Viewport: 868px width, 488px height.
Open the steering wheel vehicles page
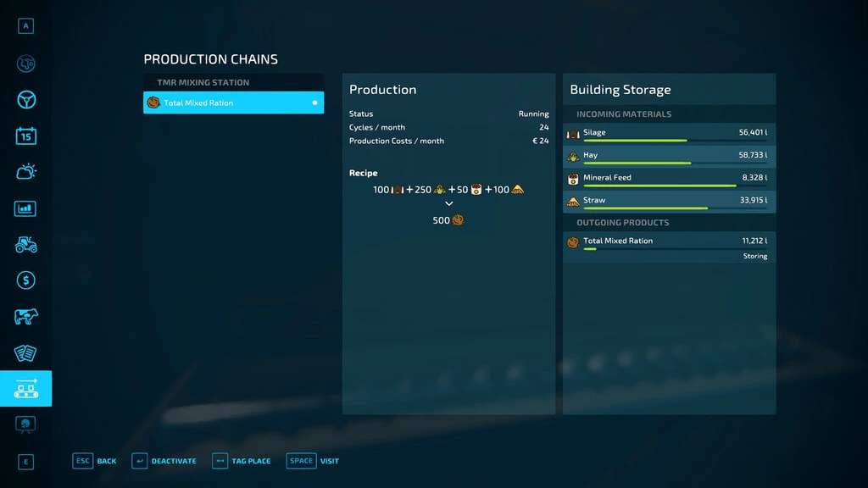pyautogui.click(x=25, y=100)
